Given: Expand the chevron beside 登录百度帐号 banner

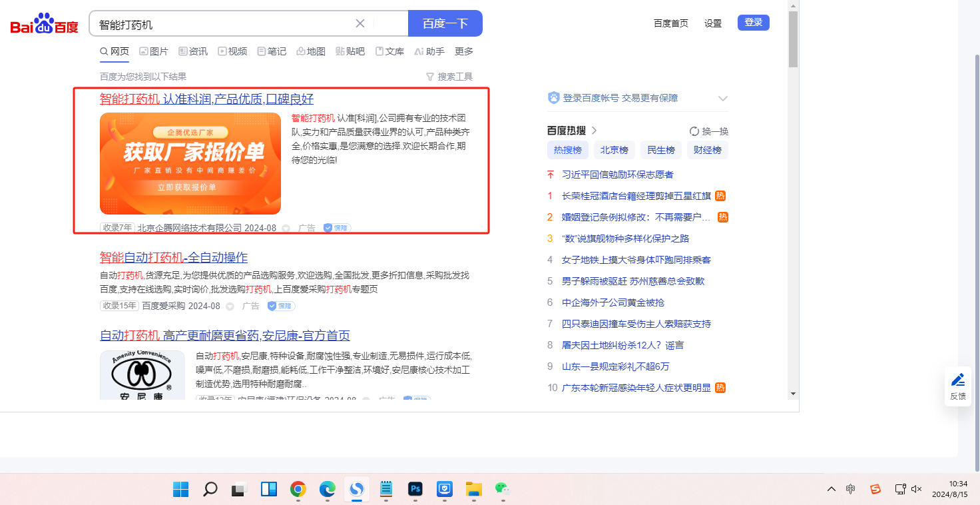Looking at the screenshot, I should pyautogui.click(x=723, y=99).
